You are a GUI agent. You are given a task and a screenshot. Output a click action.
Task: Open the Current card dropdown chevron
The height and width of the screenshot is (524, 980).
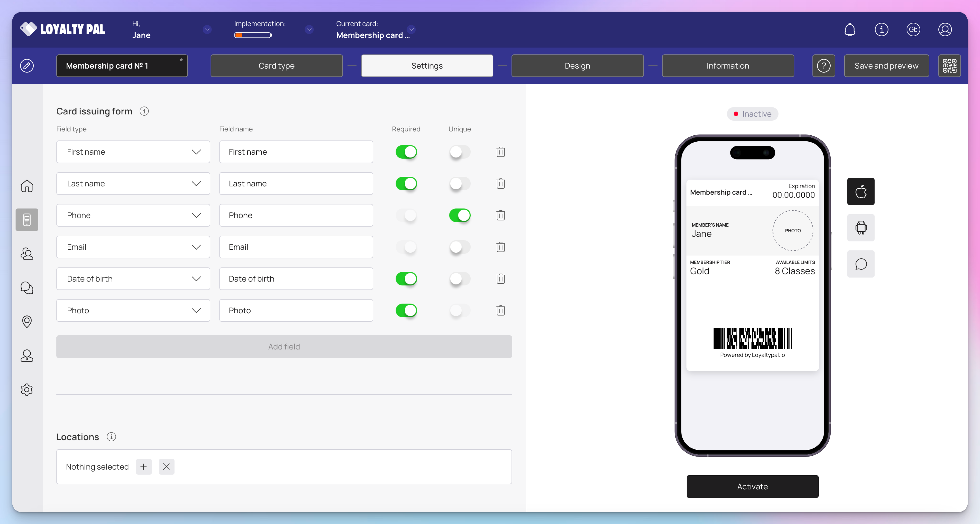[x=411, y=30]
